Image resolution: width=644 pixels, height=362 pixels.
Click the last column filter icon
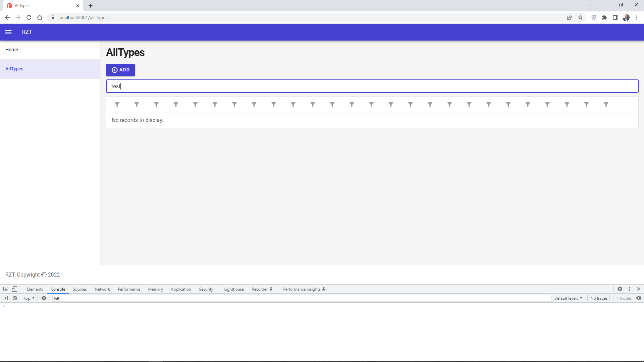coord(606,105)
